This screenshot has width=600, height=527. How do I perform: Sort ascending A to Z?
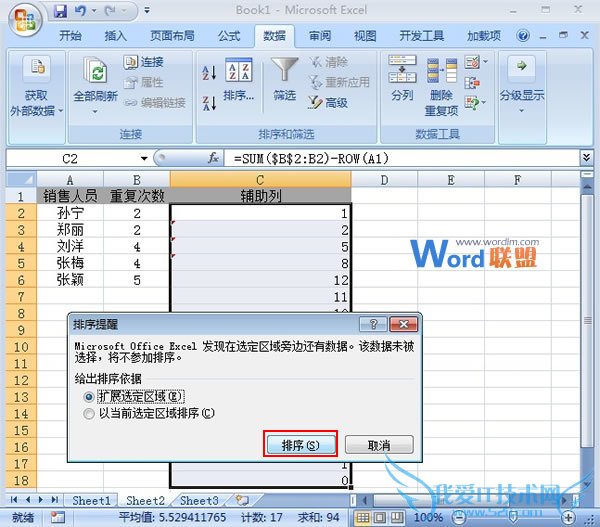209,73
